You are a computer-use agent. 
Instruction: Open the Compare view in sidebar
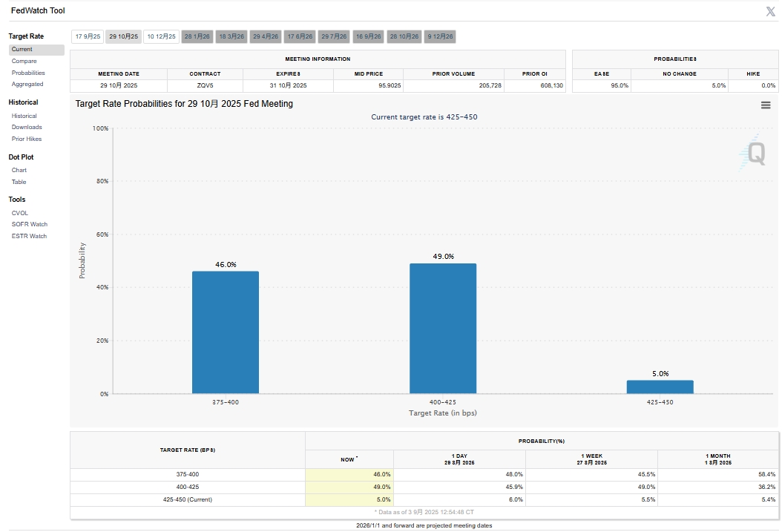coord(24,62)
